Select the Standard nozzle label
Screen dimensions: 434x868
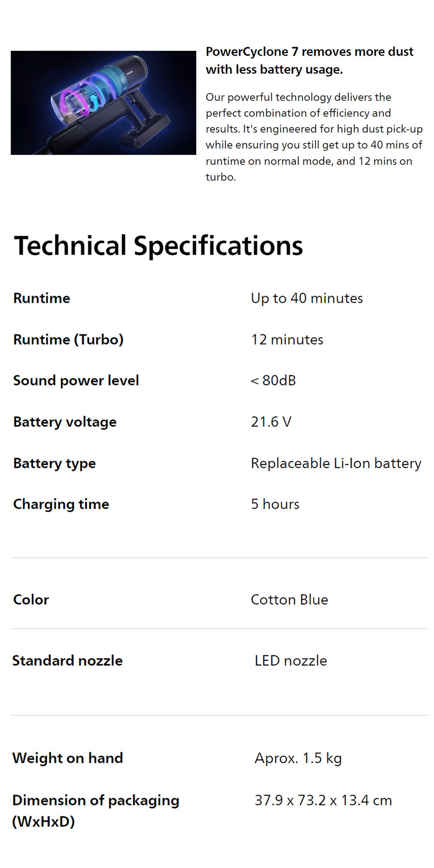click(67, 661)
